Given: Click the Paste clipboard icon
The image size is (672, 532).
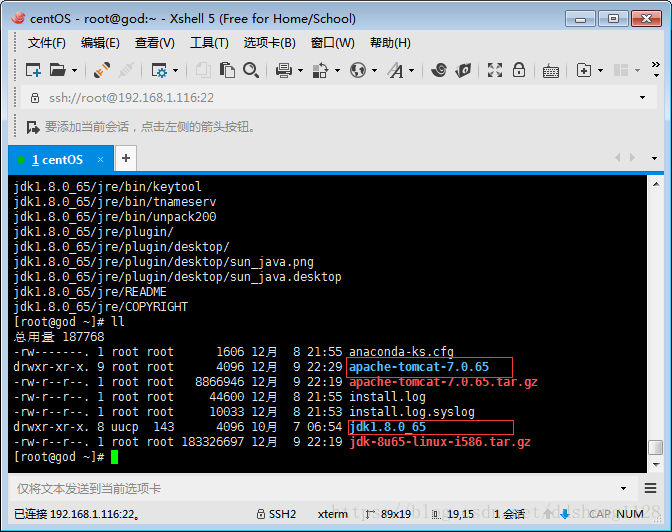Looking at the screenshot, I should coord(227,70).
